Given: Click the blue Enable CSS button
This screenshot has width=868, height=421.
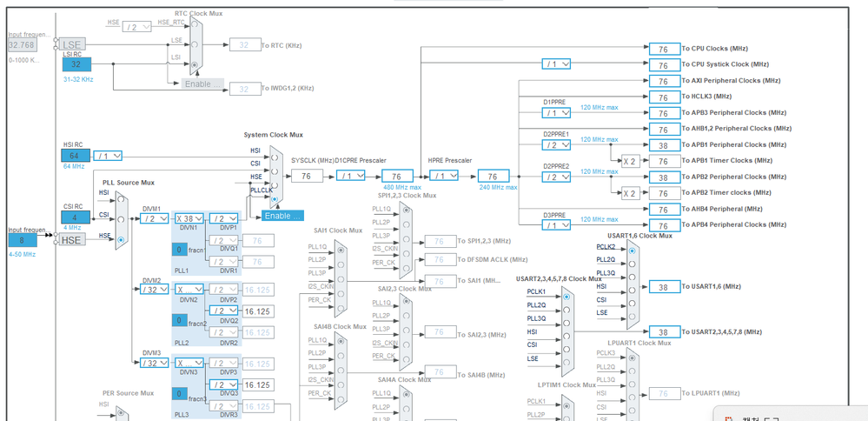Looking at the screenshot, I should coord(283,216).
